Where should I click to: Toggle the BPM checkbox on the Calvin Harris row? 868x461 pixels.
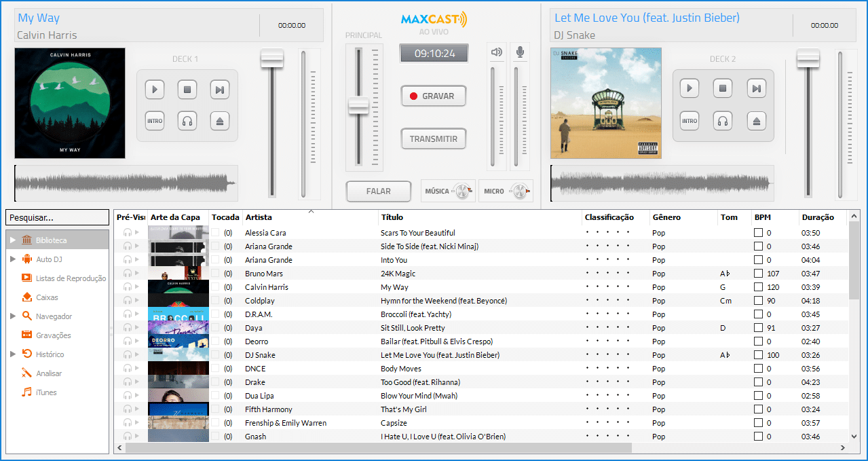pyautogui.click(x=757, y=287)
